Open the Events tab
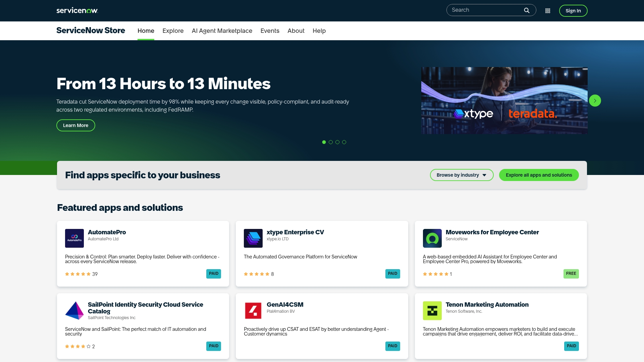 (270, 31)
